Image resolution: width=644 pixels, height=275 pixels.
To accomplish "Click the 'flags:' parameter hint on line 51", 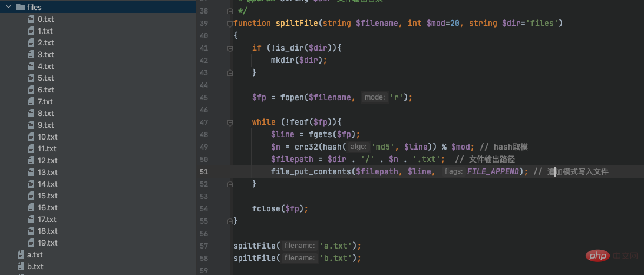I will [x=454, y=171].
